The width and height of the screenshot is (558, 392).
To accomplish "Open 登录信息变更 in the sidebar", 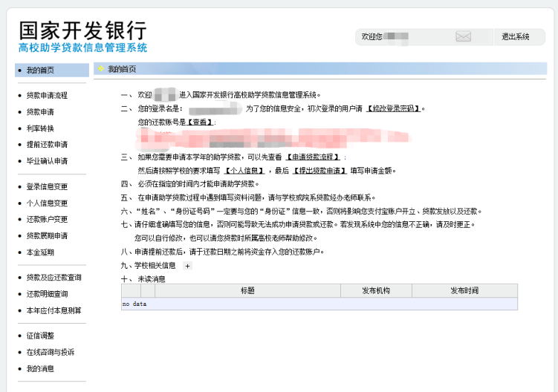I will (x=47, y=186).
